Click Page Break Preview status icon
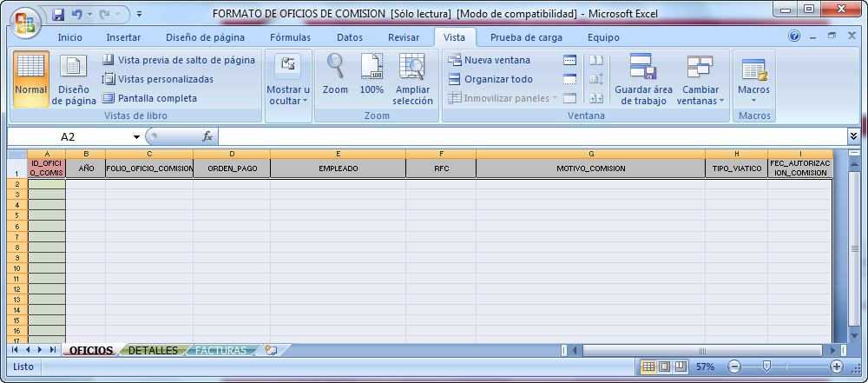This screenshot has width=868, height=383. tap(681, 366)
